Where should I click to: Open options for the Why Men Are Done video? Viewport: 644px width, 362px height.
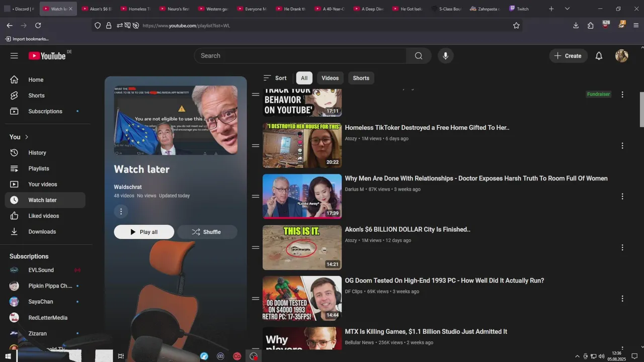click(x=622, y=197)
